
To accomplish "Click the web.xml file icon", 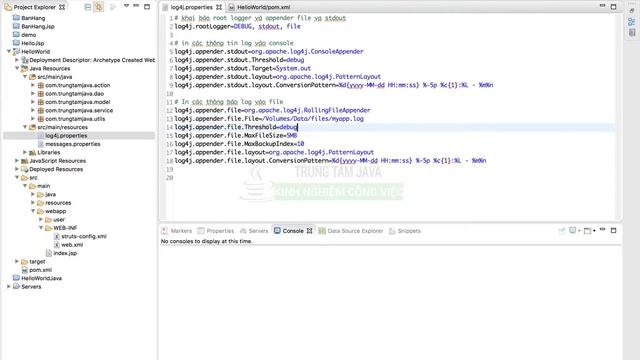I will click(x=57, y=244).
